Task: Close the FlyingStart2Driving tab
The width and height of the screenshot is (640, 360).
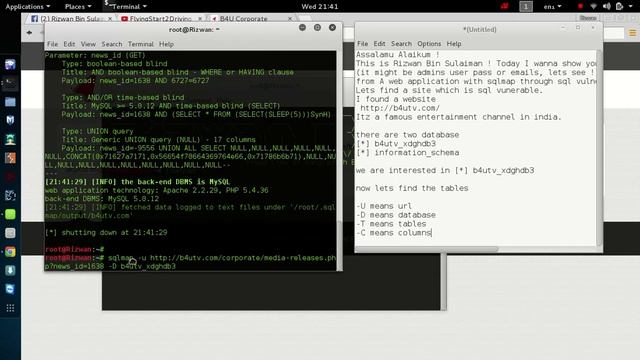Action: click(200, 19)
